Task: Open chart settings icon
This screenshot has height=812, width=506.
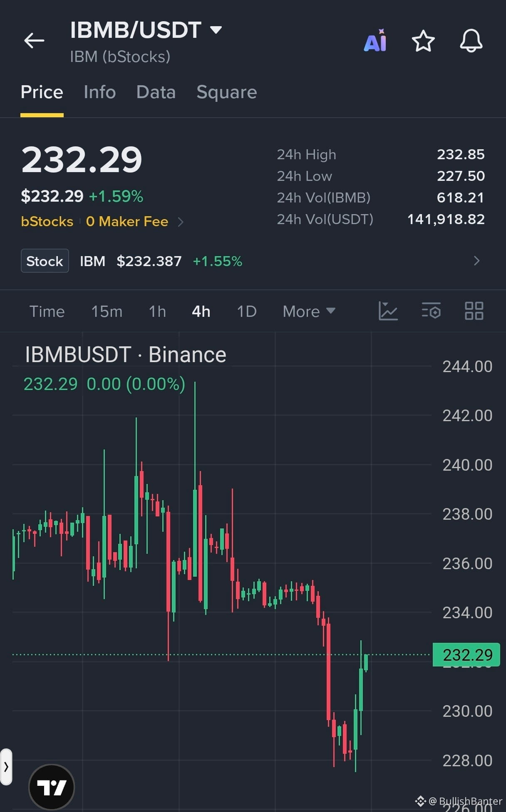Action: [431, 311]
